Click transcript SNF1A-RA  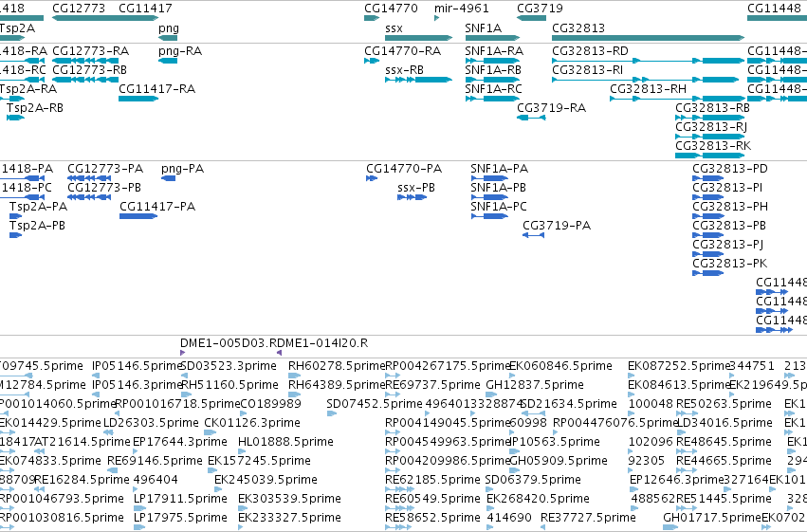click(494, 51)
